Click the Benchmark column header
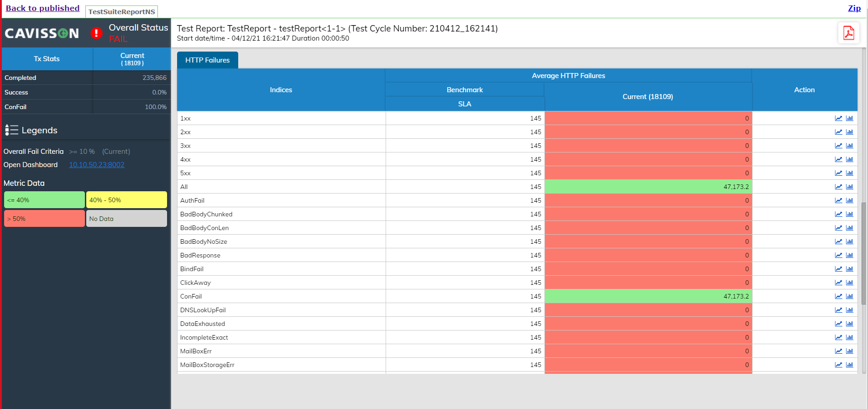This screenshot has height=409, width=868. point(465,90)
